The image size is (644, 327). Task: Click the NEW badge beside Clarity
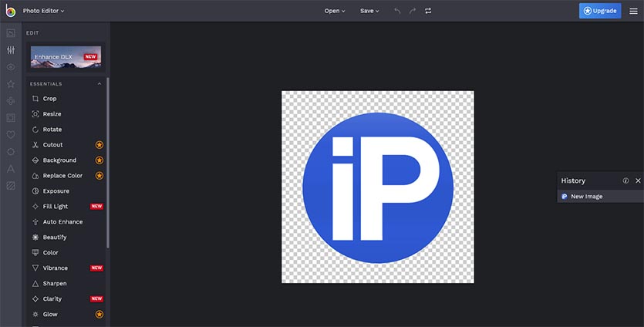96,299
